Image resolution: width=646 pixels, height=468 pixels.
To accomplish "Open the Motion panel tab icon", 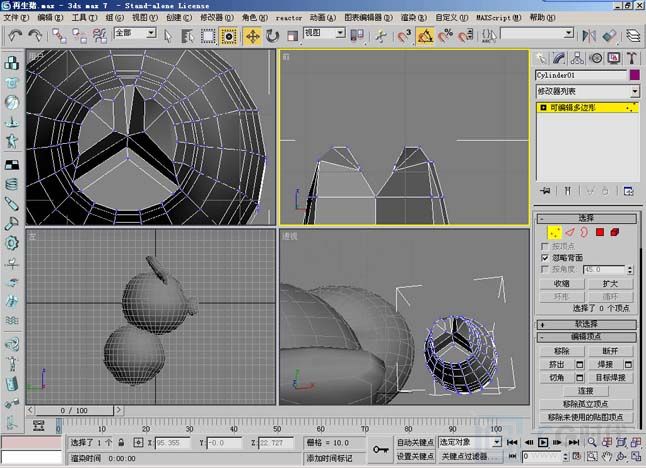I will click(x=596, y=58).
